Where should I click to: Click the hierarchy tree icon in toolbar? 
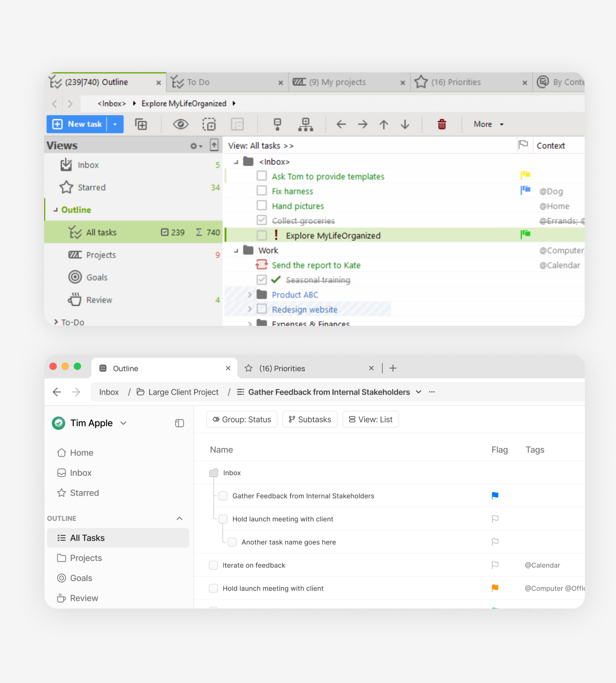click(306, 124)
